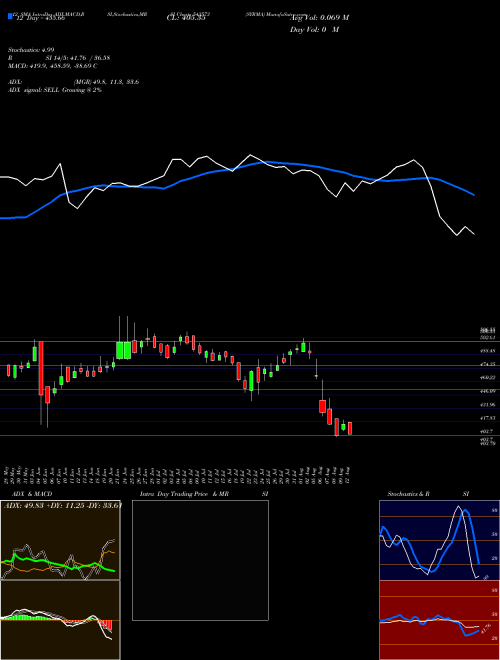Click the 'ADX: 49.83 +DY: 11.25 -DY: 33.61' header

(63, 505)
